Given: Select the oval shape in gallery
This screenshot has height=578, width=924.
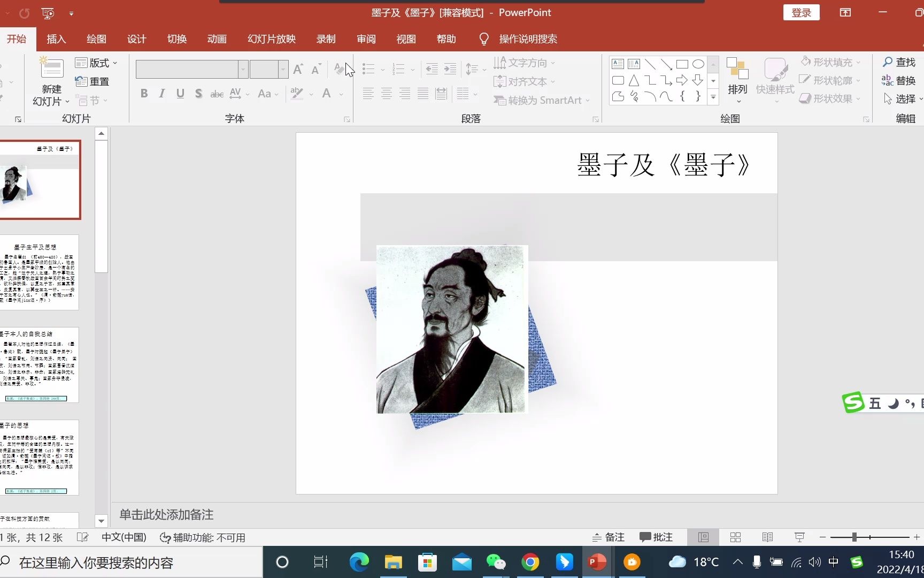Looking at the screenshot, I should pos(698,64).
